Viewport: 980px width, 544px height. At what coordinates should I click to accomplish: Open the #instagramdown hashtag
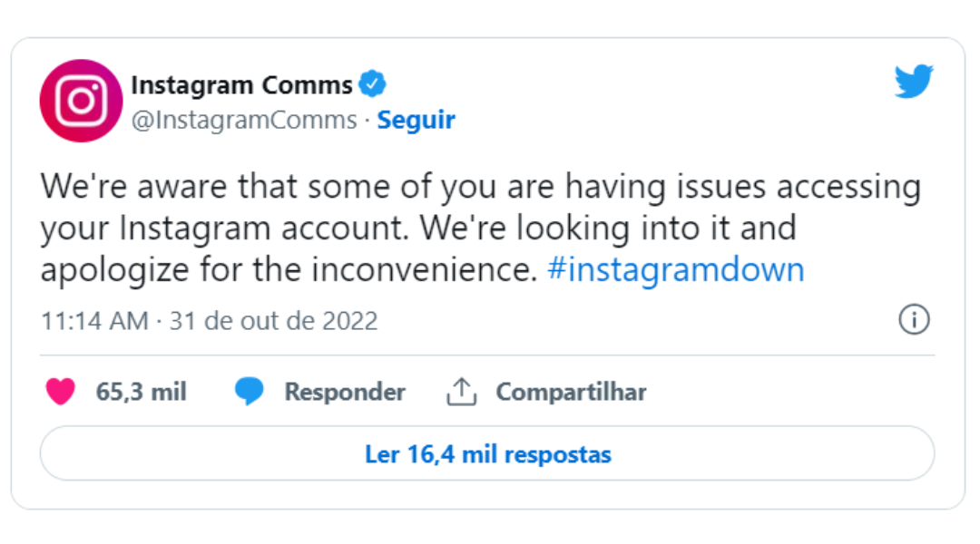coord(676,270)
